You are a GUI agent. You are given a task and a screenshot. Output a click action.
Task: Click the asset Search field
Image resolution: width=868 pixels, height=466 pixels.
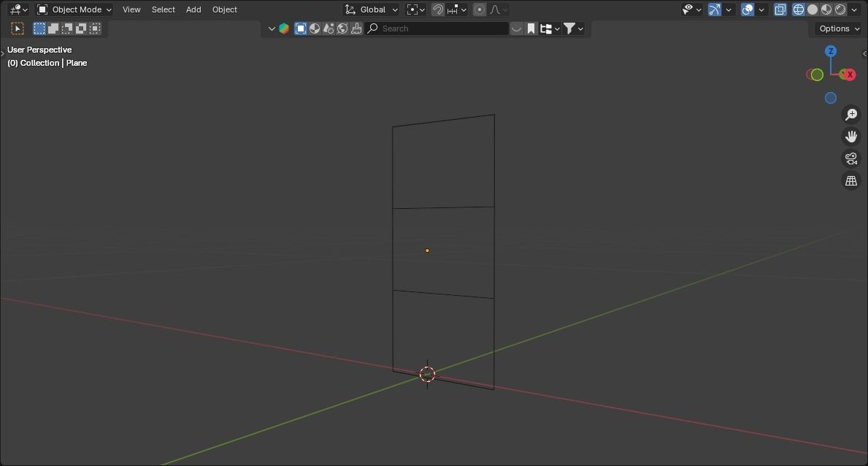click(x=437, y=28)
